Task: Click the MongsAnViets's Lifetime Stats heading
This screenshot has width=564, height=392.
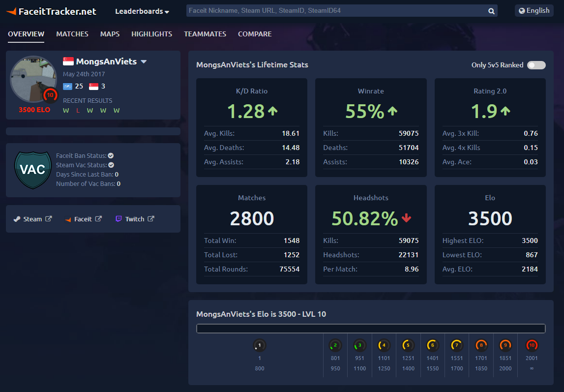Action: coord(252,65)
